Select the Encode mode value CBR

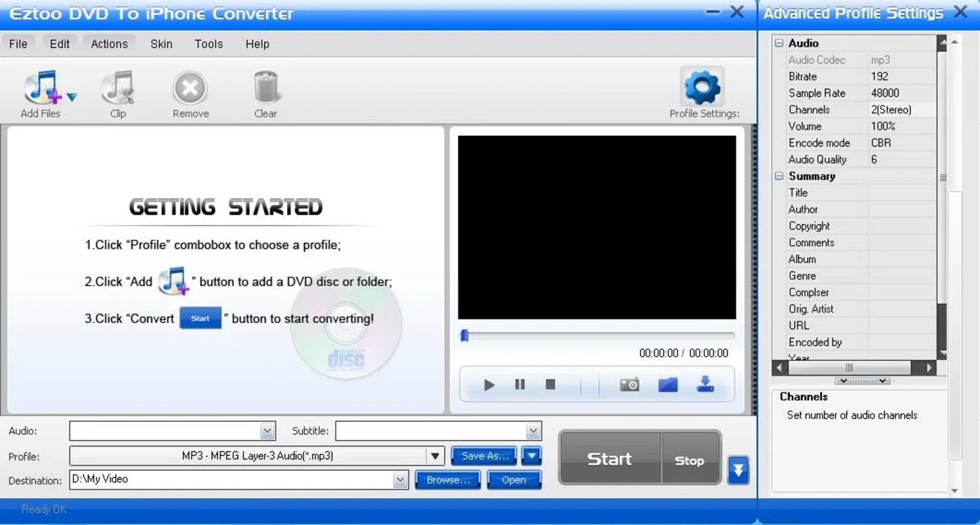902,142
